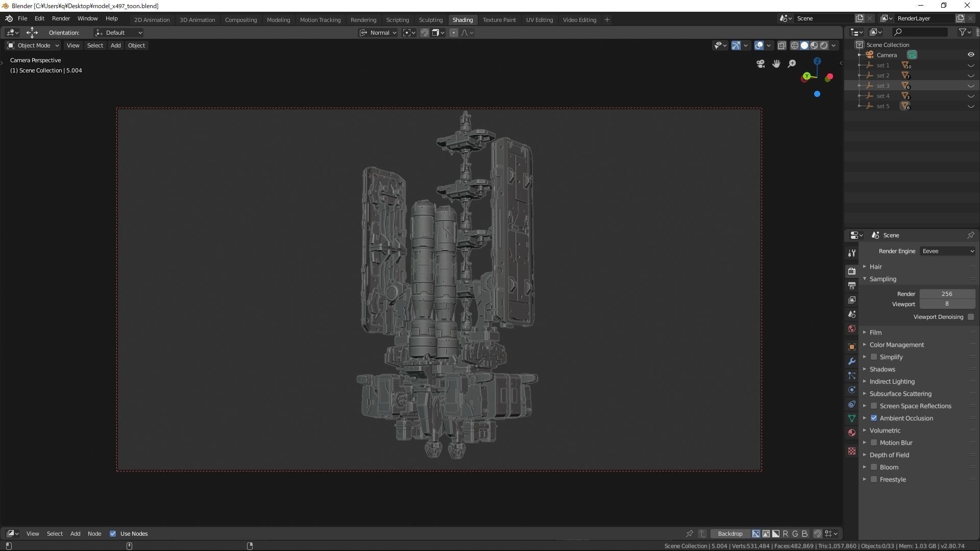The height and width of the screenshot is (551, 980).
Task: Select set 2 in the outliner
Action: [883, 76]
